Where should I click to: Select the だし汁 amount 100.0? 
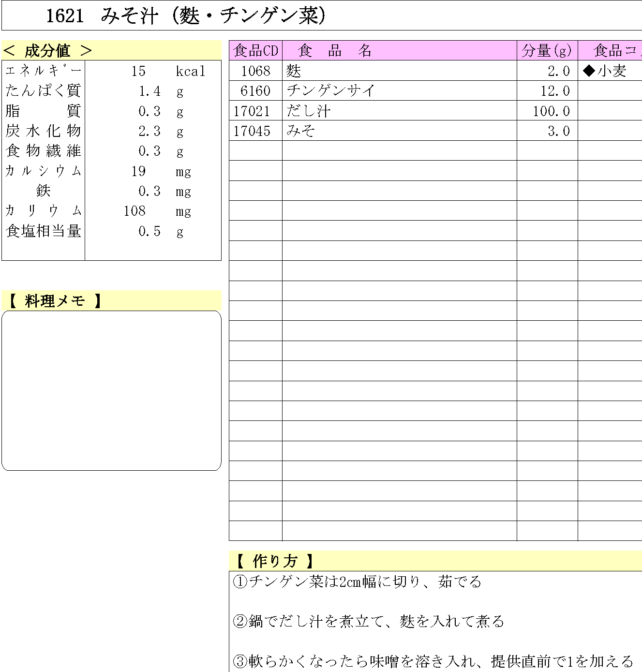(x=551, y=111)
